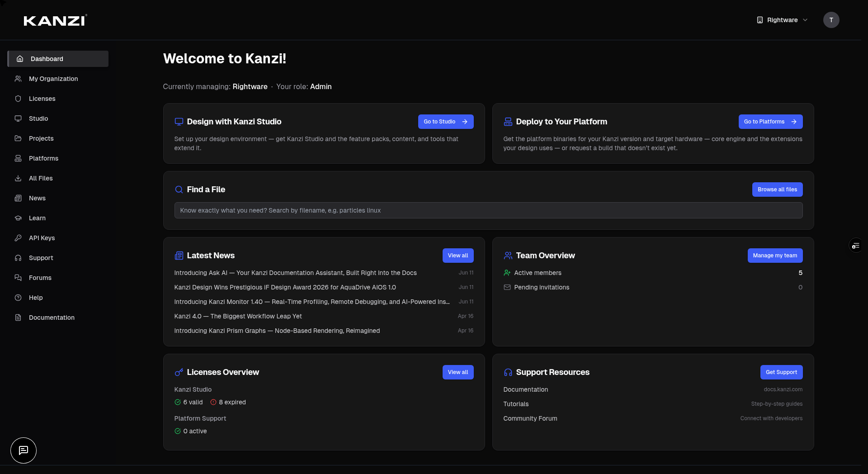Click the Forums chat bubbles icon

pos(18,278)
